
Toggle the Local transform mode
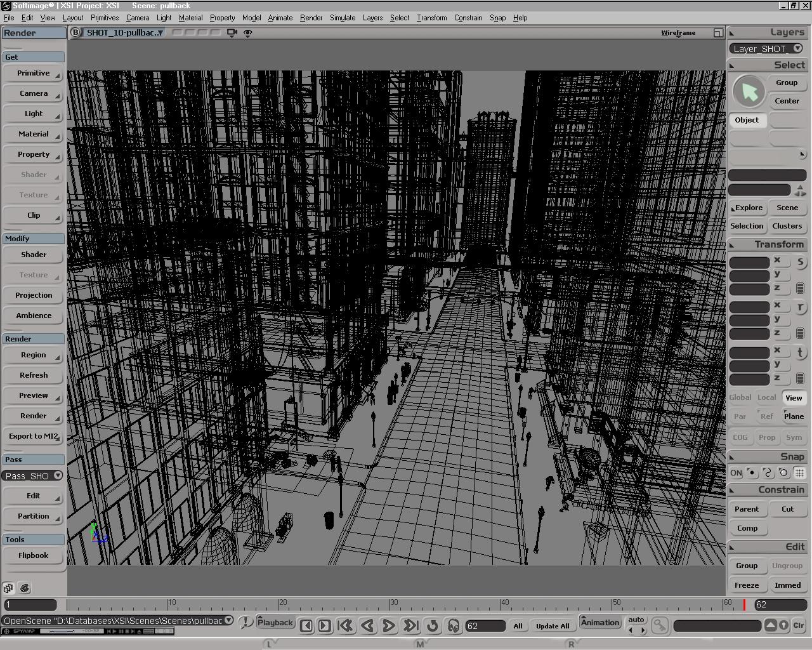(766, 397)
